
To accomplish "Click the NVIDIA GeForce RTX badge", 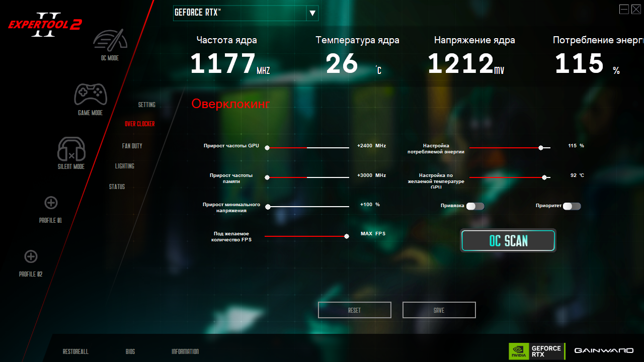I will pos(536,351).
